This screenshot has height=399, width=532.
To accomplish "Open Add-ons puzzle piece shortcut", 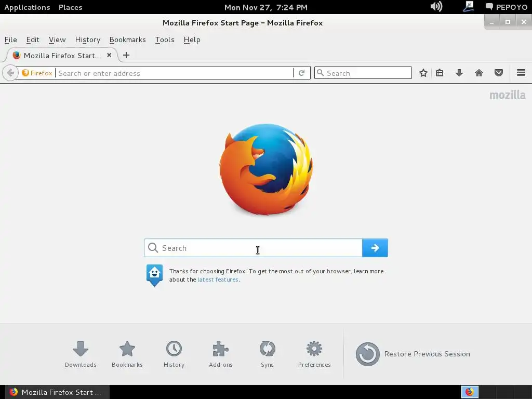I will point(220,354).
